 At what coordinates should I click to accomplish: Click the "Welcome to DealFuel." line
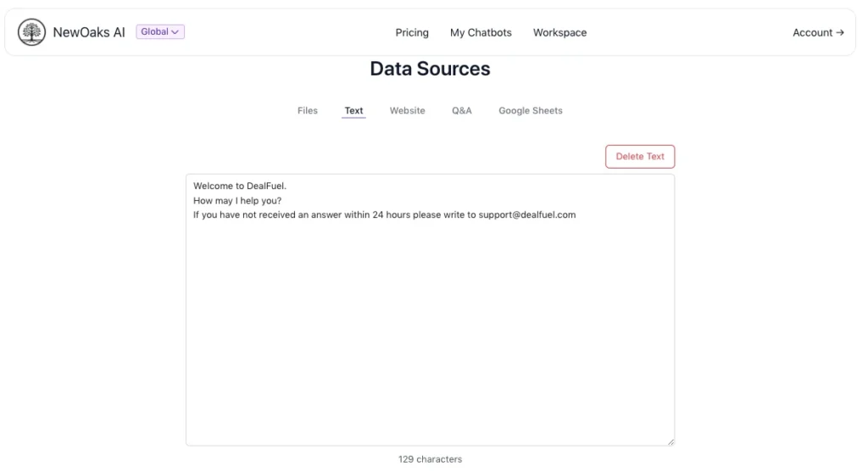coord(240,186)
